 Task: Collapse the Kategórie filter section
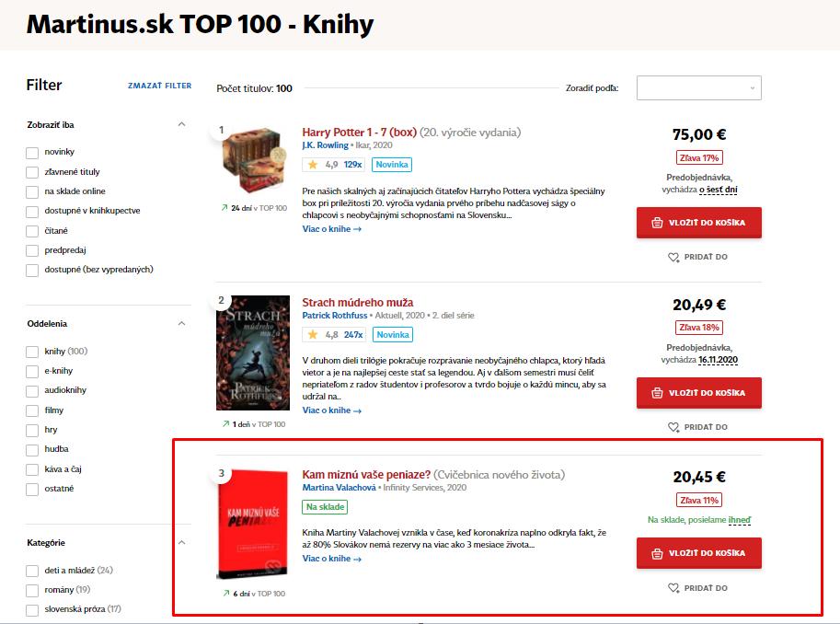click(x=181, y=543)
